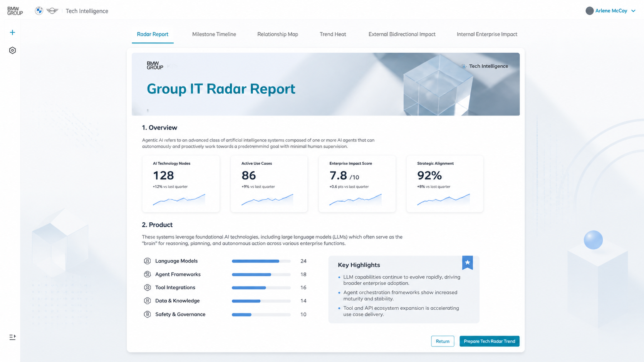Click the Return button
Image resolution: width=644 pixels, height=362 pixels.
443,341
